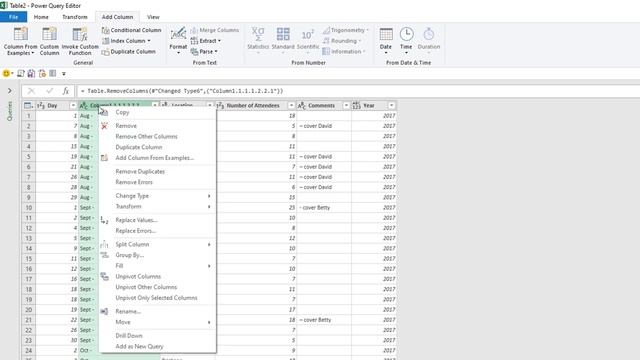
Task: Cancel formula edit with X icon
Action: (x=31, y=91)
